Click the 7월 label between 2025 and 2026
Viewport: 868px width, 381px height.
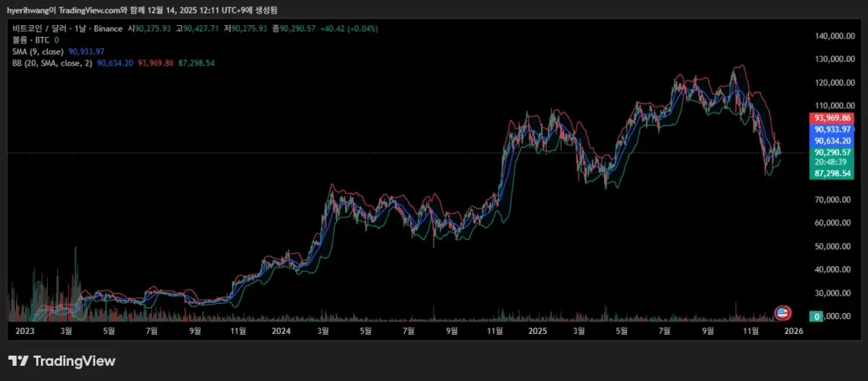[664, 330]
